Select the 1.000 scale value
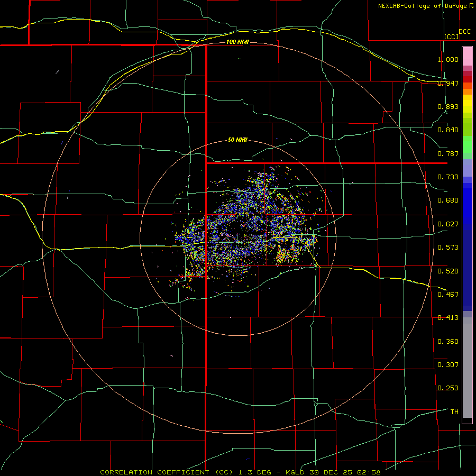This screenshot has height=476, width=476. coord(448,59)
